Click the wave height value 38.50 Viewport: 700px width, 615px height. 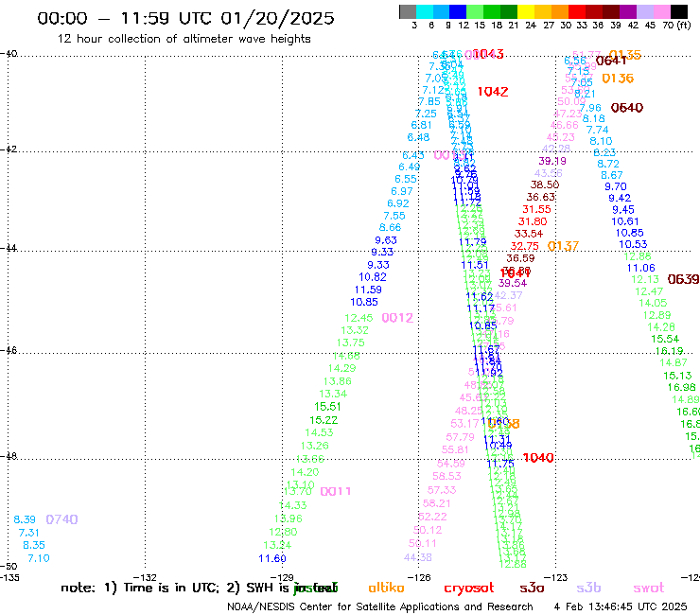click(x=545, y=184)
